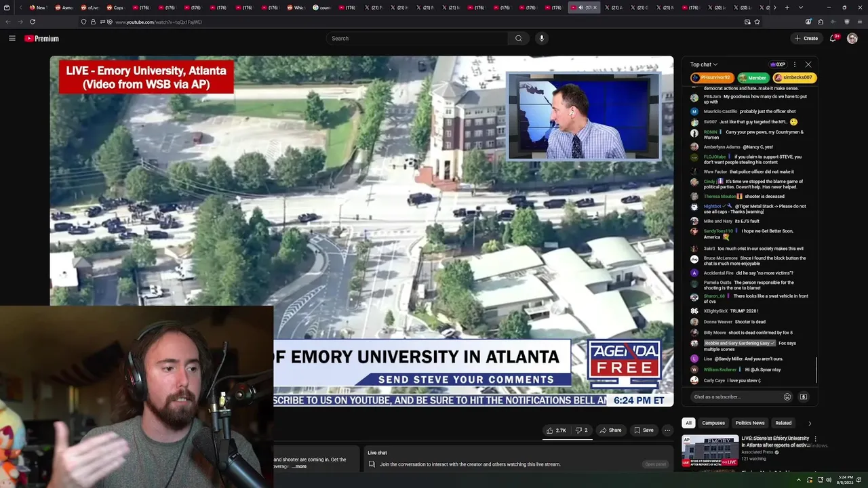
Task: Switch to the Cops browser tab
Action: coord(115,7)
